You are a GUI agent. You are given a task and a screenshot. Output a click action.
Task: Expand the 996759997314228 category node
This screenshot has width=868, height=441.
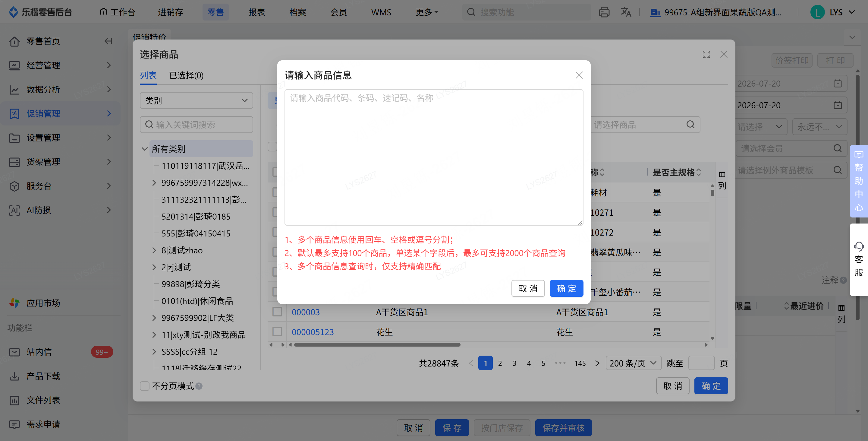point(154,183)
